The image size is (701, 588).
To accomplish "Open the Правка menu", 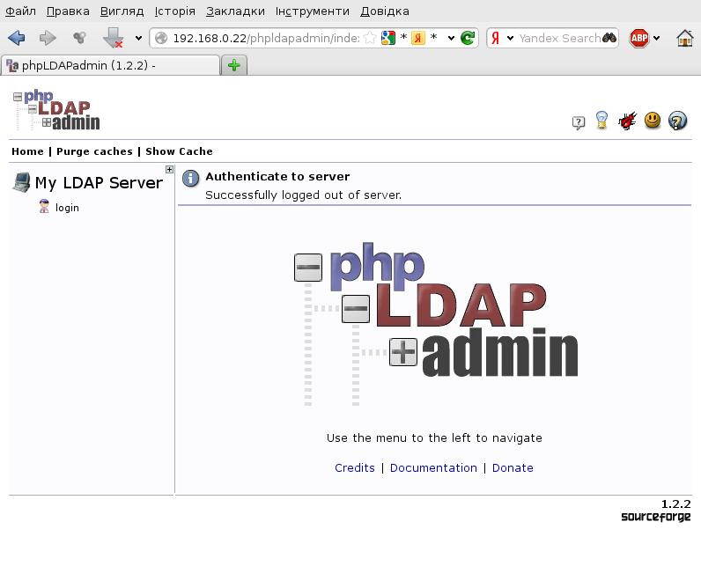I will pyautogui.click(x=68, y=11).
